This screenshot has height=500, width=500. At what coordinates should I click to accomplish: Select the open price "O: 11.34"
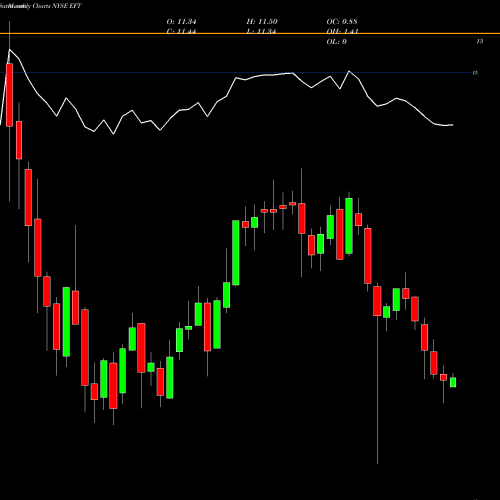[181, 22]
